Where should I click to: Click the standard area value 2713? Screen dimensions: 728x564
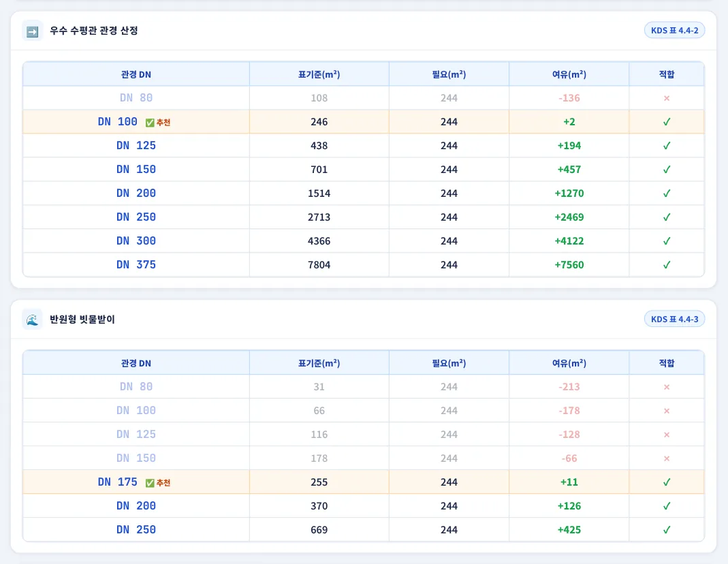[319, 217]
